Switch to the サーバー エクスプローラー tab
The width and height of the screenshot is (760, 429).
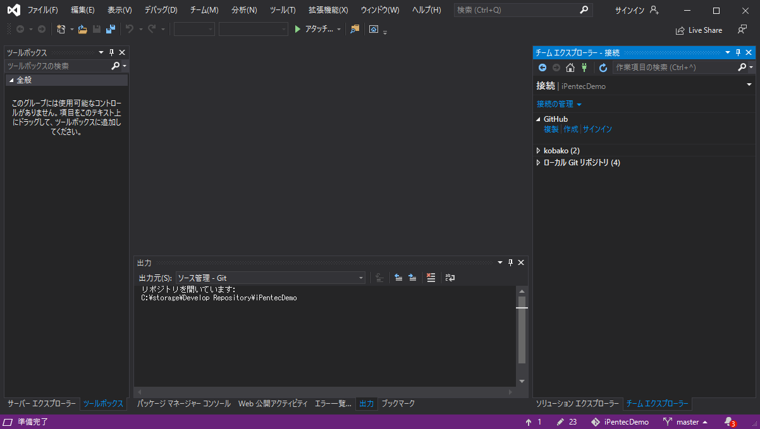click(x=41, y=403)
